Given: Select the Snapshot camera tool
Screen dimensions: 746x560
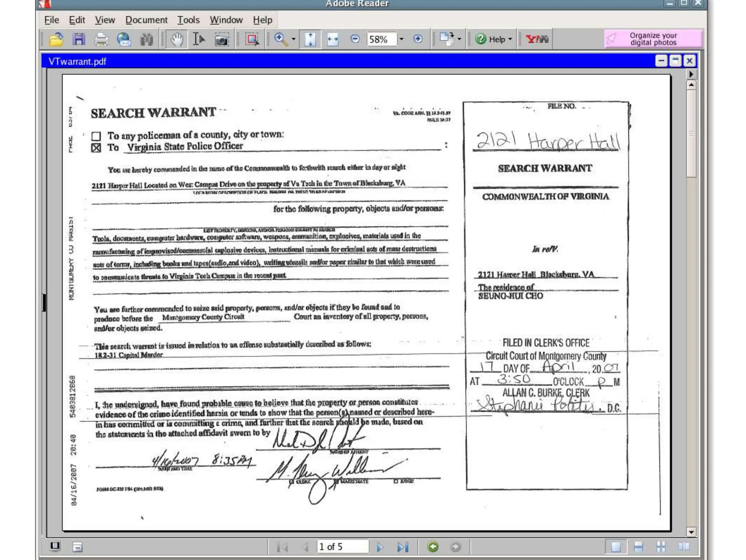Looking at the screenshot, I should pyautogui.click(x=221, y=39).
